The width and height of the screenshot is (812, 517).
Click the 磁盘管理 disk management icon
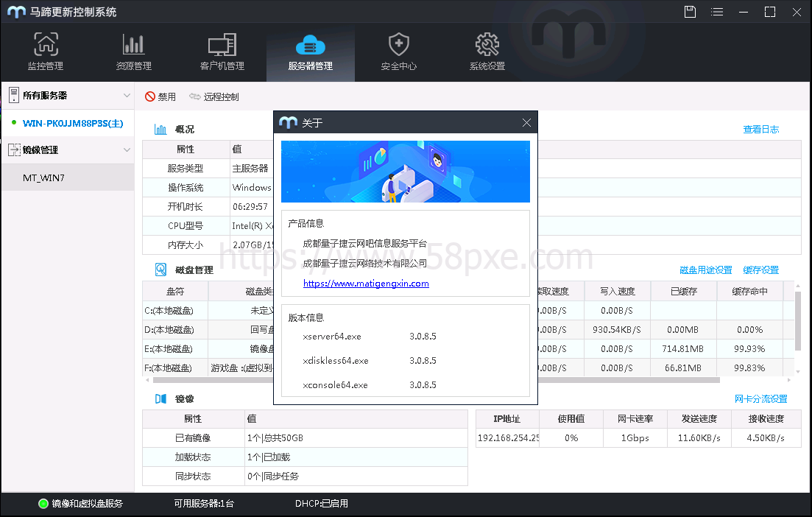click(160, 270)
